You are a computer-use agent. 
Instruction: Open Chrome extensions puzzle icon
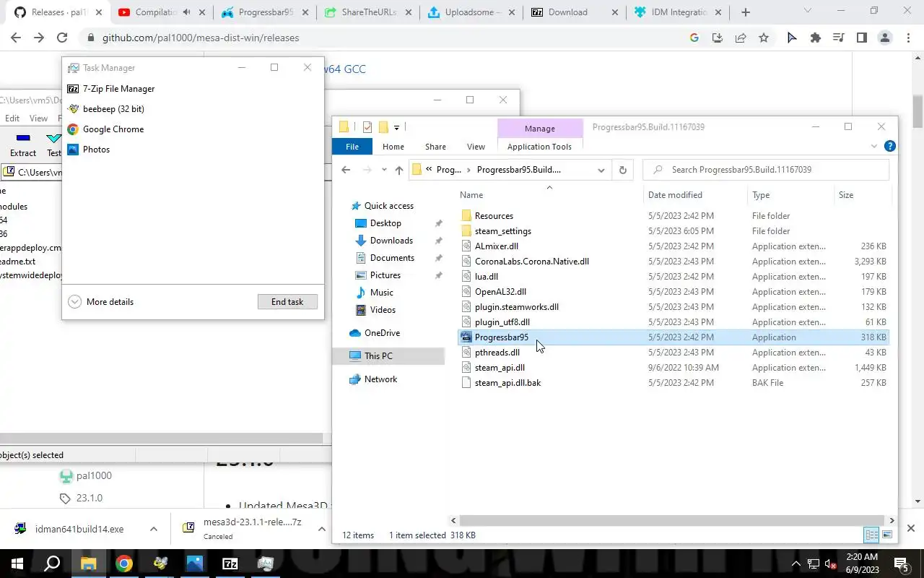[816, 38]
